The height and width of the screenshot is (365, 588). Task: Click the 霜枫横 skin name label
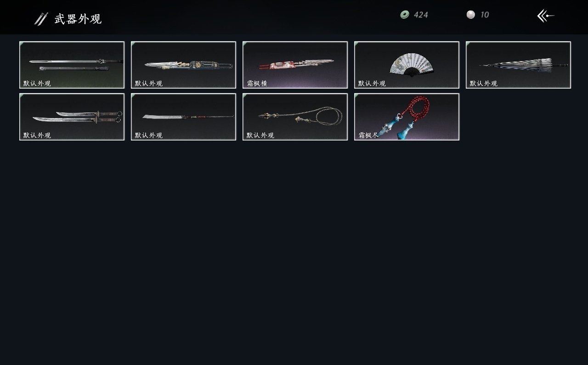pos(257,84)
